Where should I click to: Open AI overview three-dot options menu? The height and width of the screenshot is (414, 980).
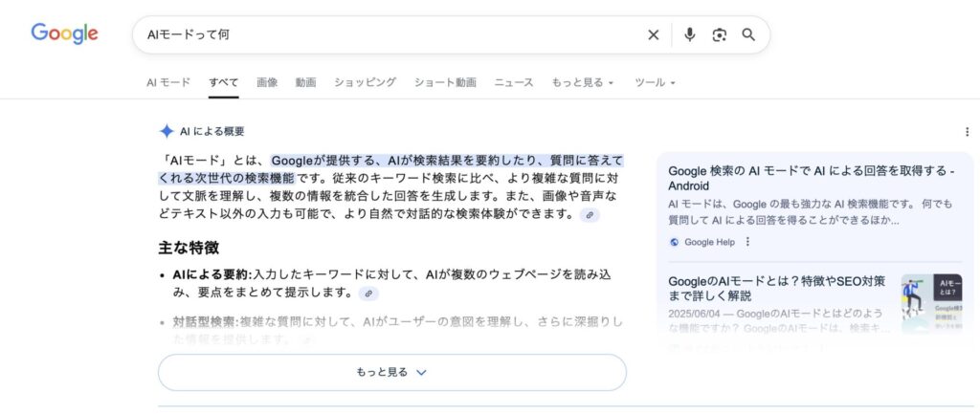(969, 132)
